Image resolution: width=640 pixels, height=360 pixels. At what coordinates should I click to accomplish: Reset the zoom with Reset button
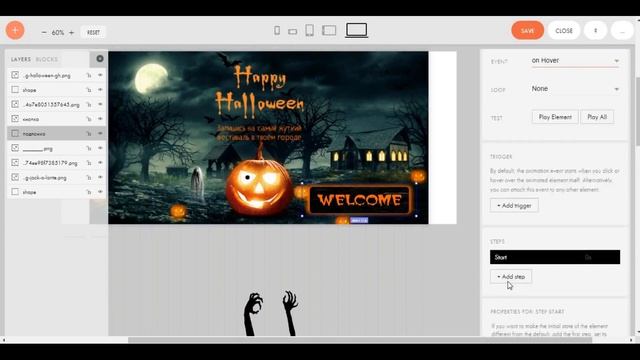[93, 32]
